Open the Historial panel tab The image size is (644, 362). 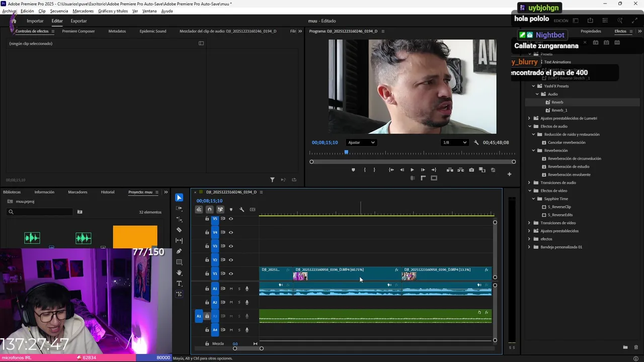click(108, 192)
